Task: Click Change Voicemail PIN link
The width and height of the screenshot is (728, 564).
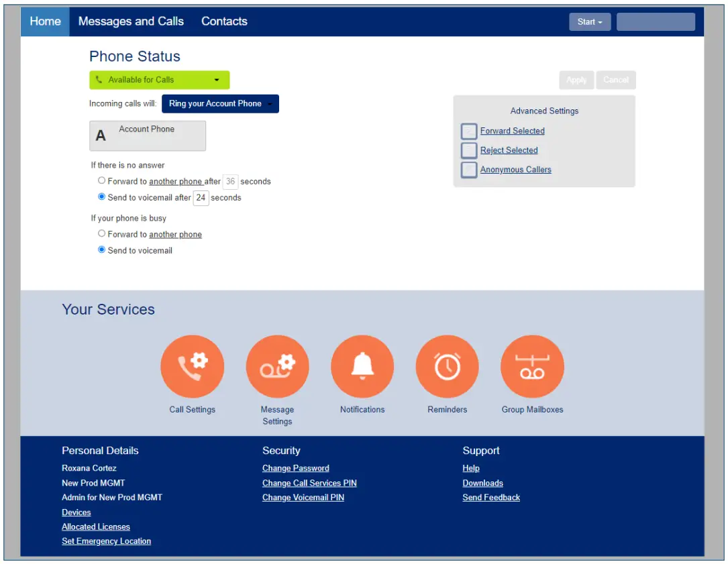Action: [303, 498]
